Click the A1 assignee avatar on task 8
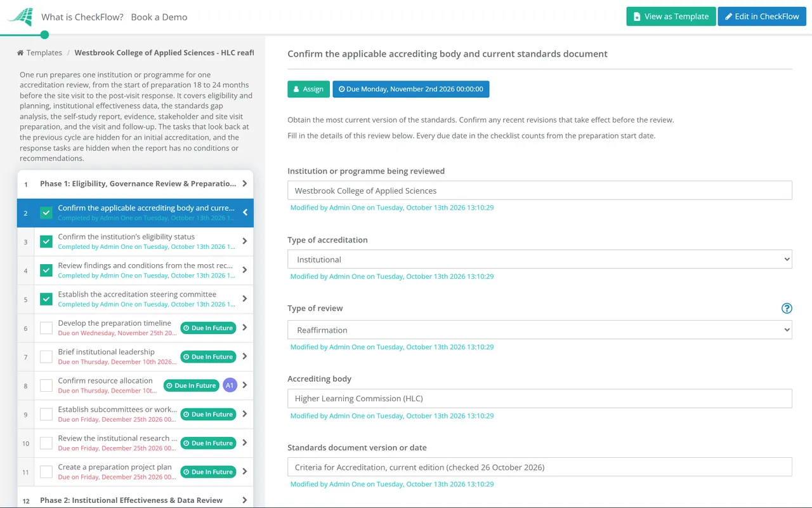The image size is (812, 508). (230, 385)
